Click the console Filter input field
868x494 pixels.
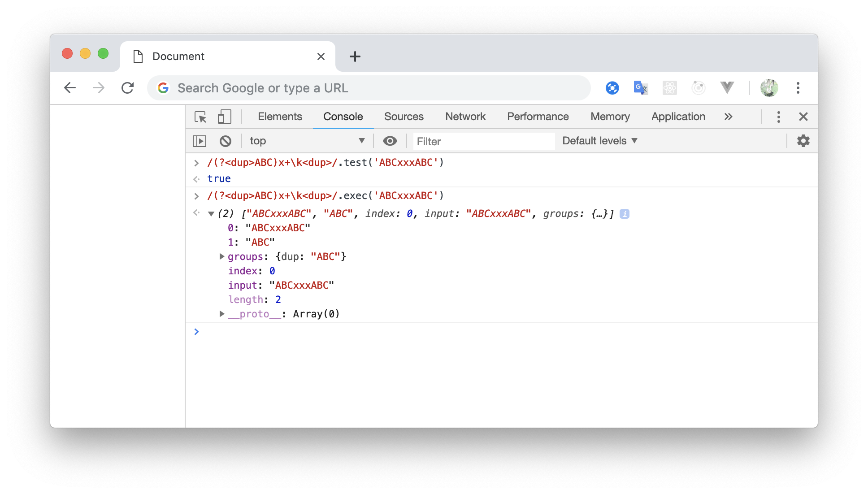tap(483, 142)
